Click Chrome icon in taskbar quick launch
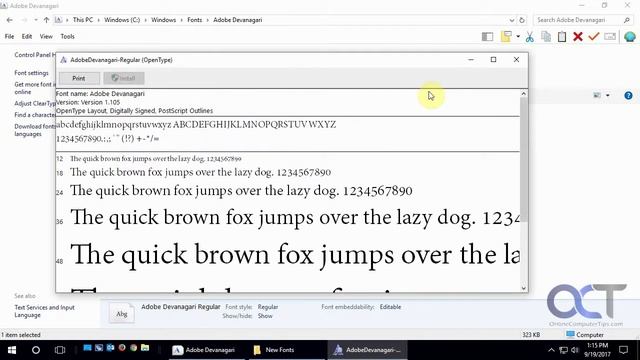This screenshot has height=360, width=640. coord(133,348)
